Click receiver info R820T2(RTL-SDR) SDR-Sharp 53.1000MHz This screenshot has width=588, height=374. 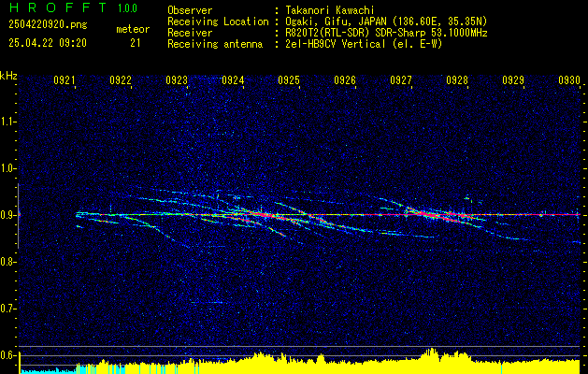[x=387, y=33]
